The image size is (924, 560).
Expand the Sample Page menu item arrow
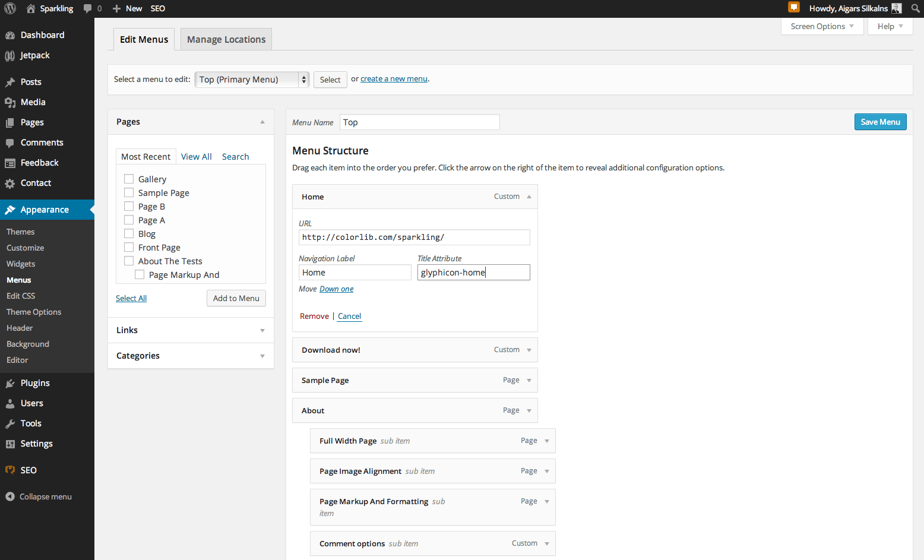click(529, 380)
